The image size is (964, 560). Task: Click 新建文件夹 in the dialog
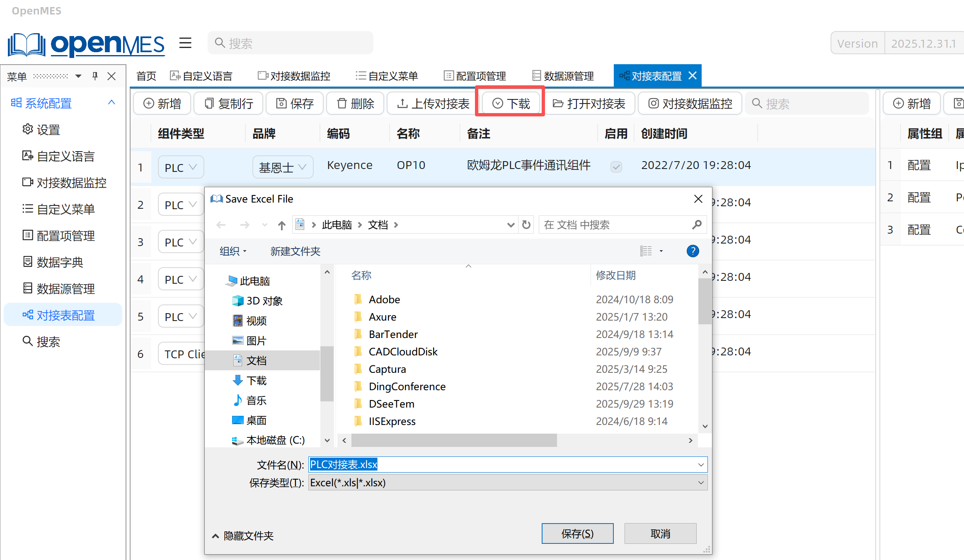pyautogui.click(x=295, y=251)
